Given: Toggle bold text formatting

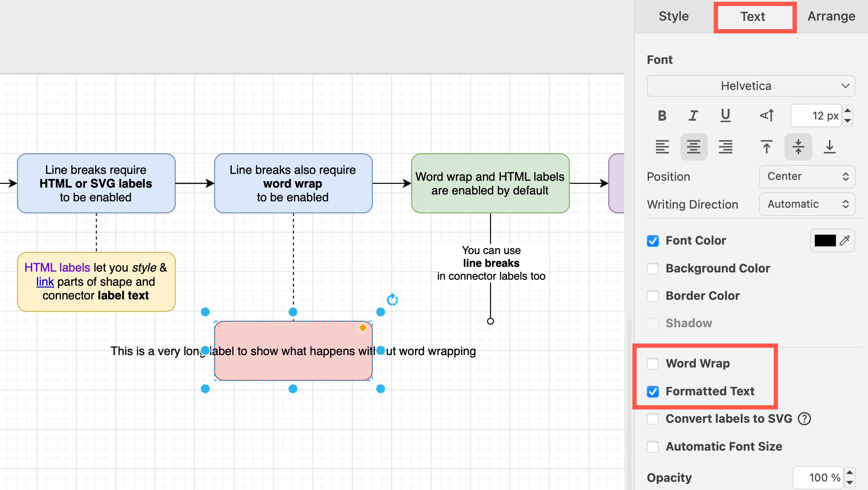Looking at the screenshot, I should click(x=662, y=116).
